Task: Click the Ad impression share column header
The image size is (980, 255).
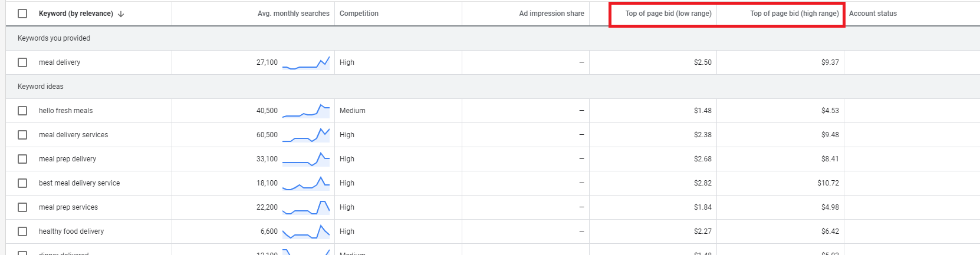Action: [551, 14]
